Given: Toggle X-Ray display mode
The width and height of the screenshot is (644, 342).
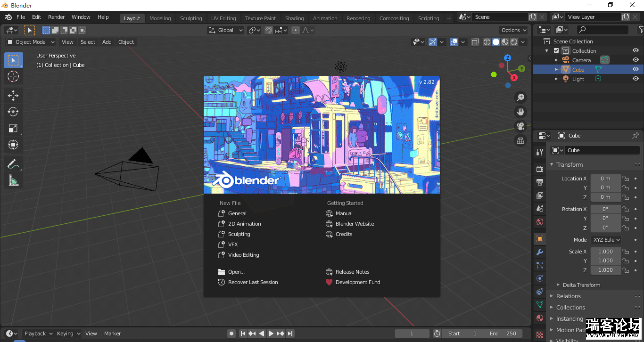Looking at the screenshot, I should (x=475, y=42).
